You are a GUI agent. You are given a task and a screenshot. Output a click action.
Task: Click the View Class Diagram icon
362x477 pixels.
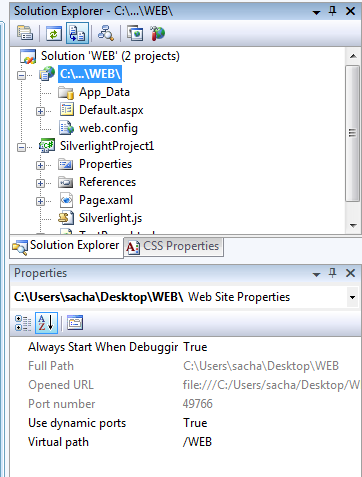tap(106, 33)
